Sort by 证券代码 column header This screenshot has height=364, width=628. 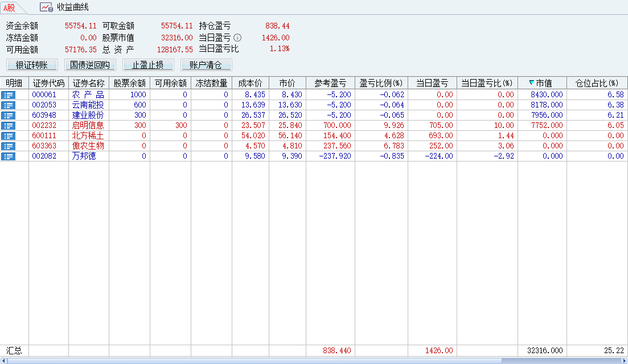pyautogui.click(x=48, y=83)
